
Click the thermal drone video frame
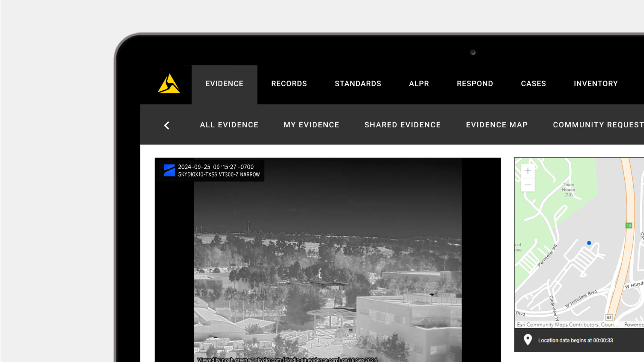pyautogui.click(x=328, y=275)
